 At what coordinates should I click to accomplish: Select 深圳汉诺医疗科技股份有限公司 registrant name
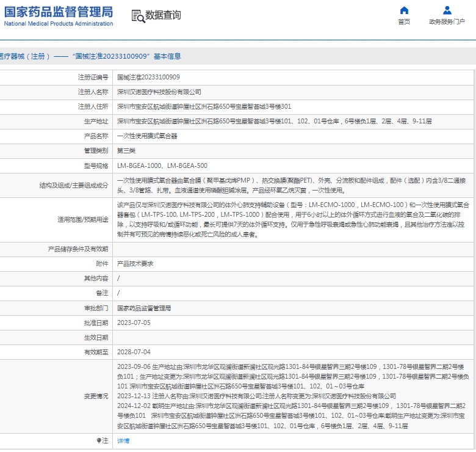point(159,92)
